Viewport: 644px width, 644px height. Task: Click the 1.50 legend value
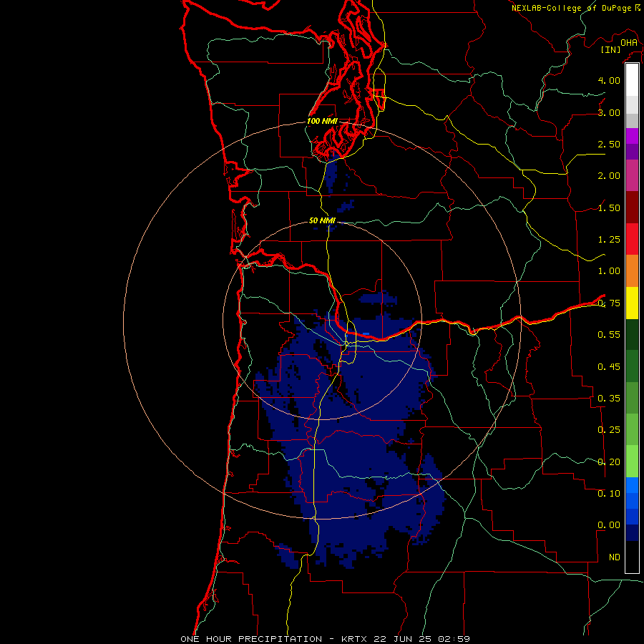pos(609,208)
